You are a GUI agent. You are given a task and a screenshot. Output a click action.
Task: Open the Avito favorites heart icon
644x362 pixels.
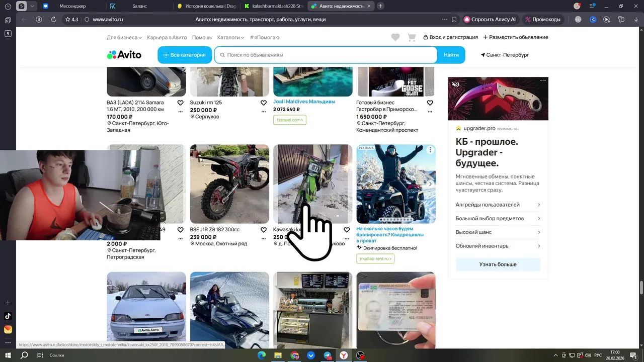pyautogui.click(x=395, y=37)
